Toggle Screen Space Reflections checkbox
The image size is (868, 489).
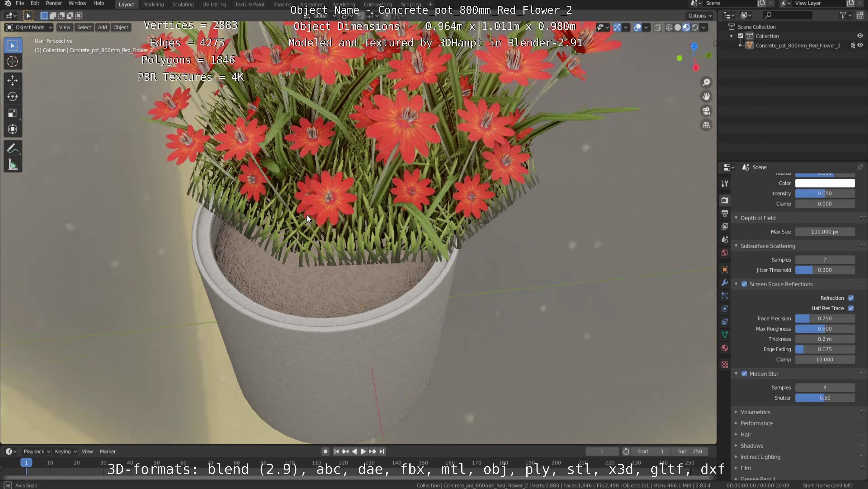click(x=744, y=284)
